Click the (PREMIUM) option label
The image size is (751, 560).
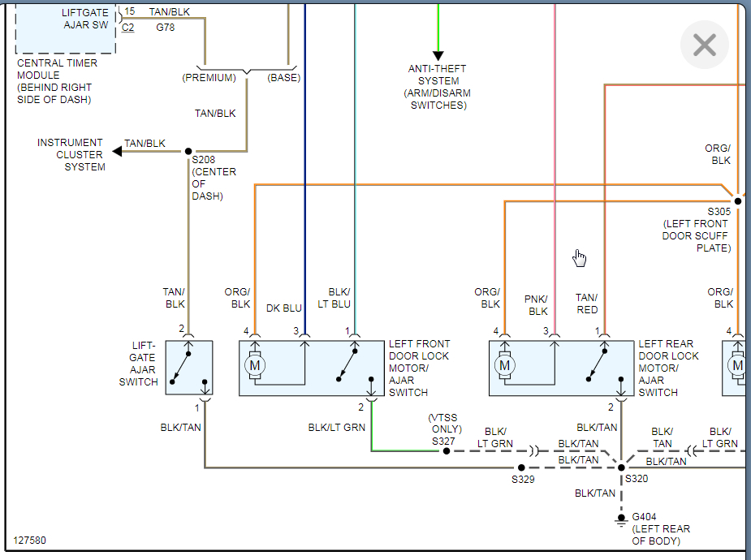pyautogui.click(x=209, y=78)
